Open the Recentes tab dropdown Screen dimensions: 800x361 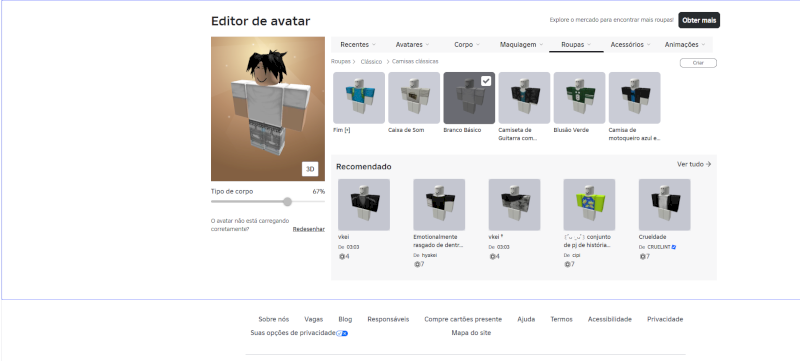pos(358,44)
